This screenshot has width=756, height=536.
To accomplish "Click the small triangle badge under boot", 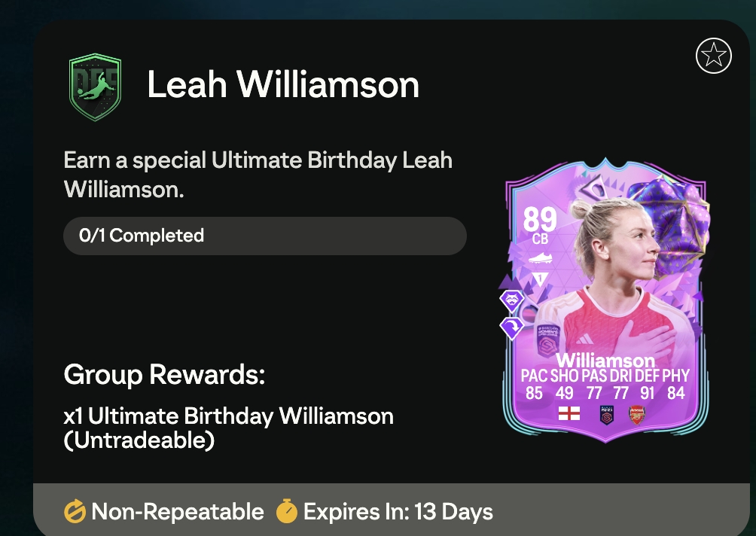I will (x=540, y=279).
